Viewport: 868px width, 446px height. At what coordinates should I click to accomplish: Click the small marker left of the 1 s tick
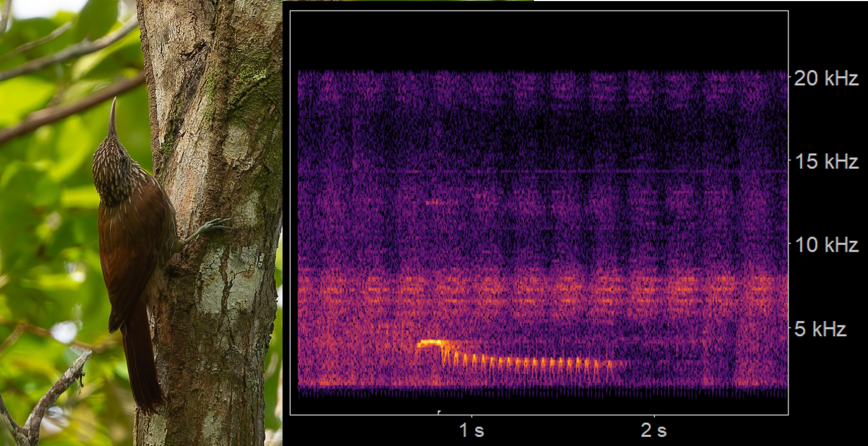pos(439,412)
